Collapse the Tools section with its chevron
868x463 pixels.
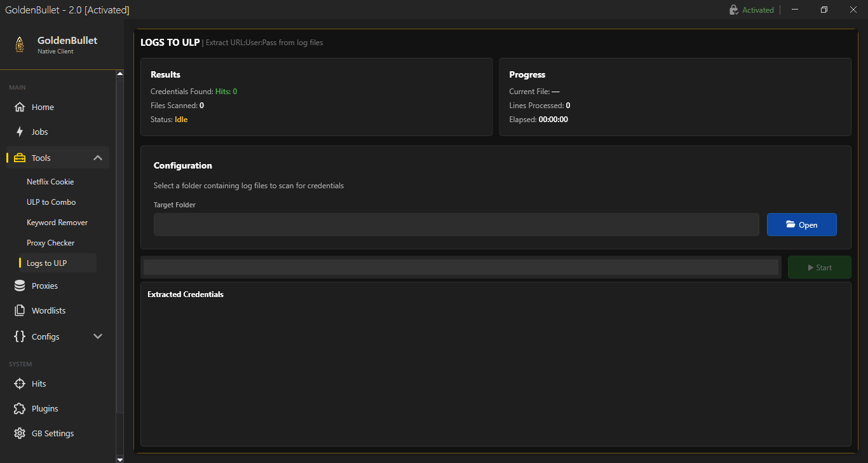pyautogui.click(x=98, y=158)
